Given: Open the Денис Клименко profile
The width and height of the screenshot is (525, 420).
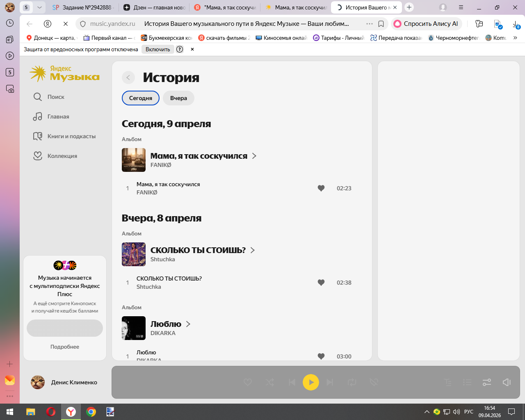Looking at the screenshot, I should [64, 382].
